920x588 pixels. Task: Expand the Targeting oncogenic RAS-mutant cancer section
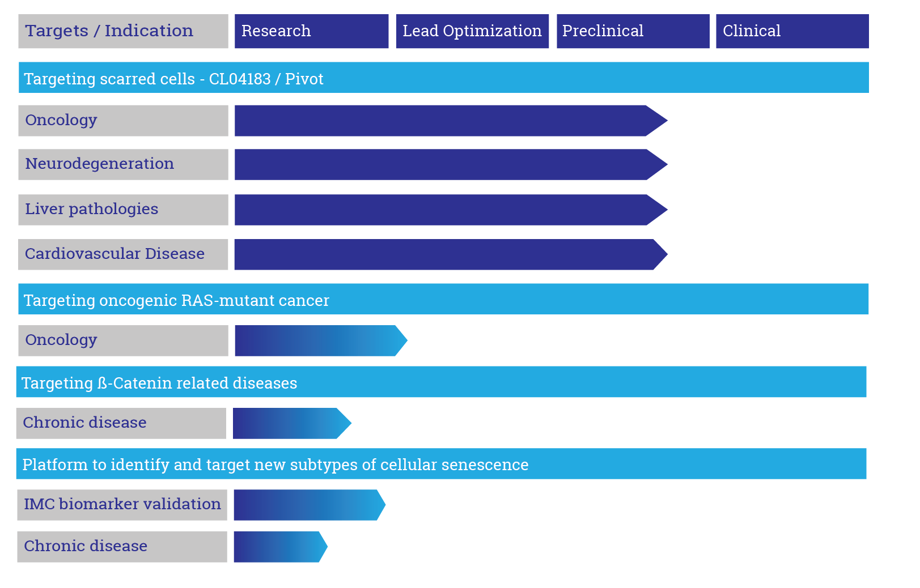click(x=443, y=299)
